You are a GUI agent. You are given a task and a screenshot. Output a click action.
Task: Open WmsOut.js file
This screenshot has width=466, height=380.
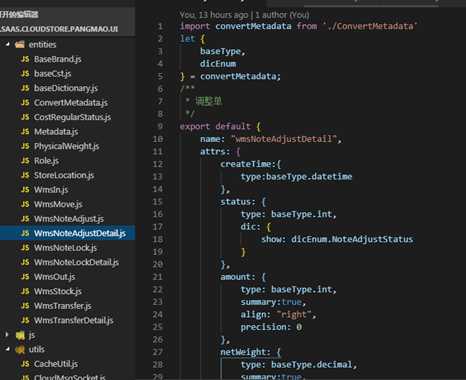click(54, 277)
